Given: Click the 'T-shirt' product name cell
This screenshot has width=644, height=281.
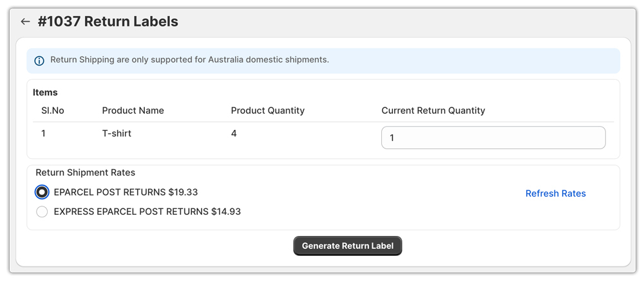Looking at the screenshot, I should pyautogui.click(x=117, y=133).
